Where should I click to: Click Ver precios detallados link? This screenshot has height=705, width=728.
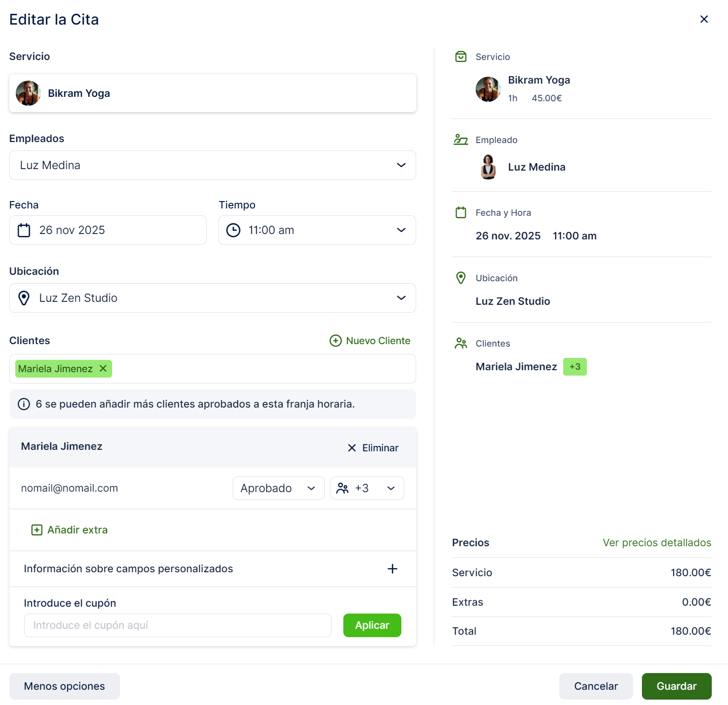pyautogui.click(x=657, y=543)
